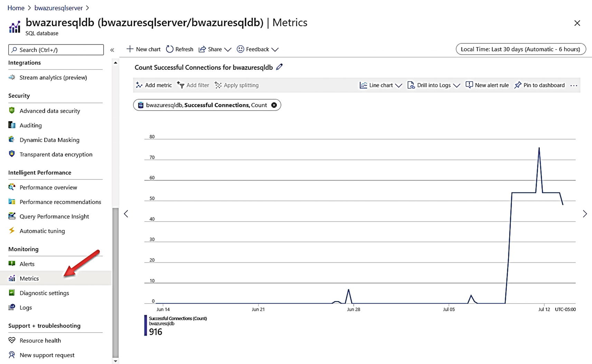Click sidebar scroll down arrow
Image resolution: width=592 pixels, height=364 pixels.
tap(115, 361)
